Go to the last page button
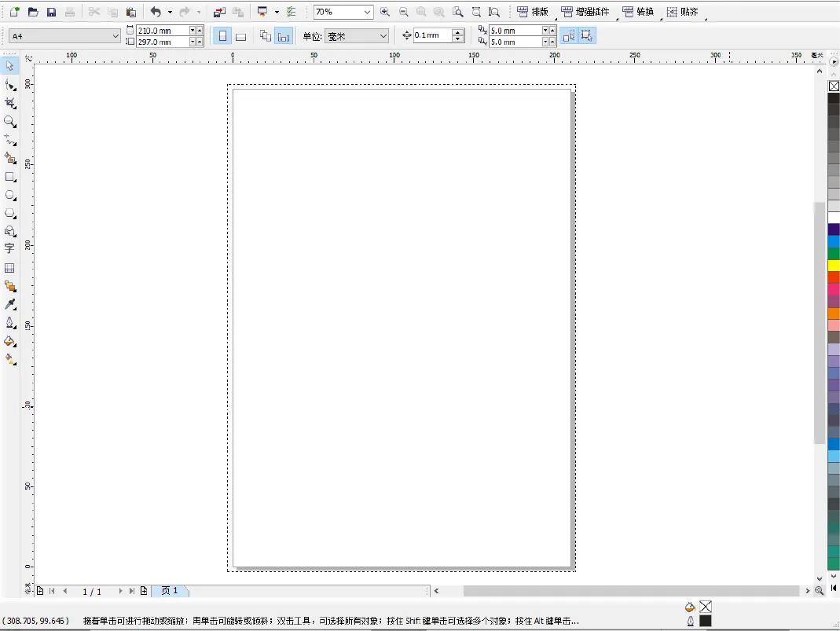This screenshot has width=840, height=631. (x=132, y=591)
